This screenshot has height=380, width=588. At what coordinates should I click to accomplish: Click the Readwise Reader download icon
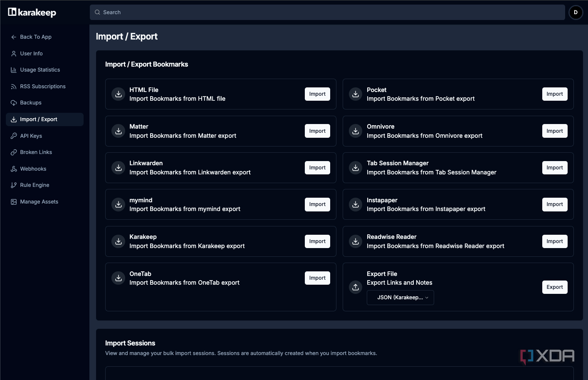pos(356,241)
